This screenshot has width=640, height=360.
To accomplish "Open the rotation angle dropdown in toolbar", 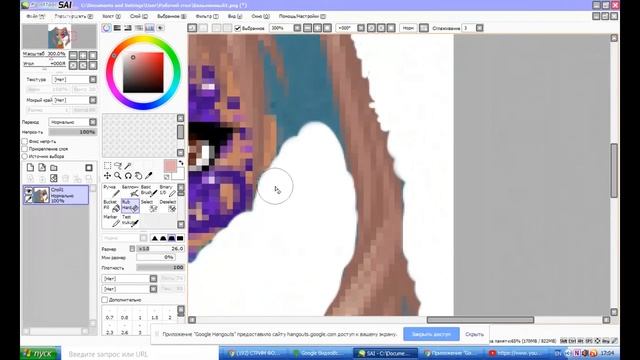I will pyautogui.click(x=361, y=28).
